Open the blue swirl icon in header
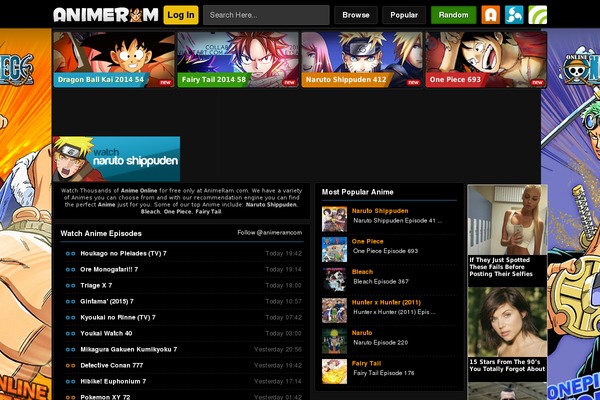This screenshot has width=600, height=400. [x=514, y=15]
